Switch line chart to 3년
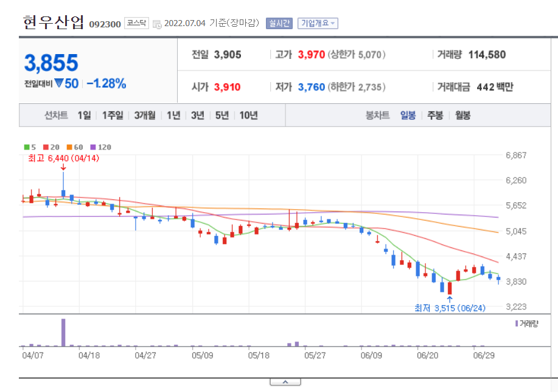 pyautogui.click(x=198, y=115)
